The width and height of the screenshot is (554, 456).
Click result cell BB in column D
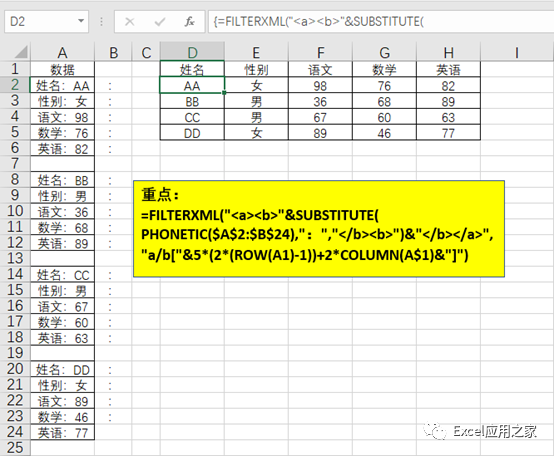(192, 101)
